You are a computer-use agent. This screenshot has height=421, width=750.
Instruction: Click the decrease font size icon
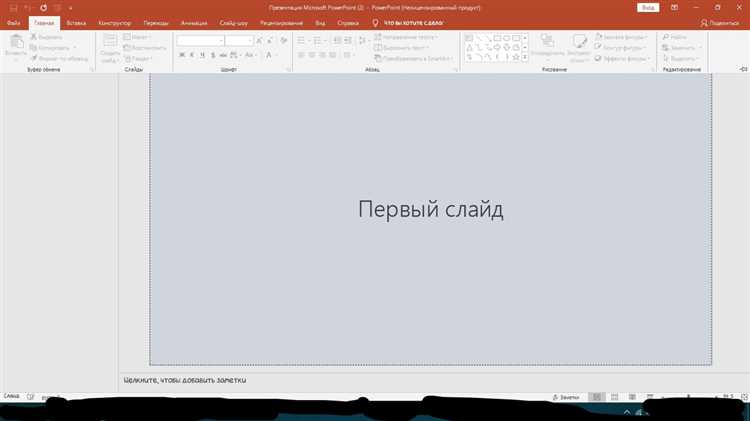tap(270, 41)
